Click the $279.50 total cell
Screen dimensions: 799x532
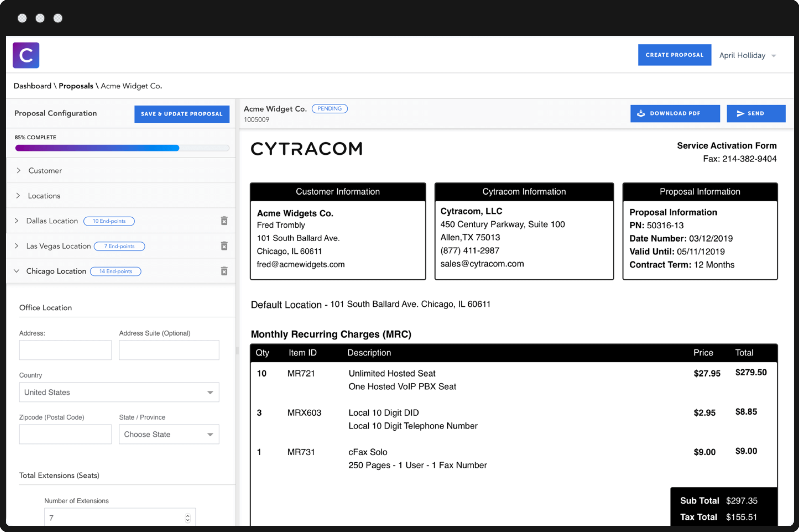point(751,373)
